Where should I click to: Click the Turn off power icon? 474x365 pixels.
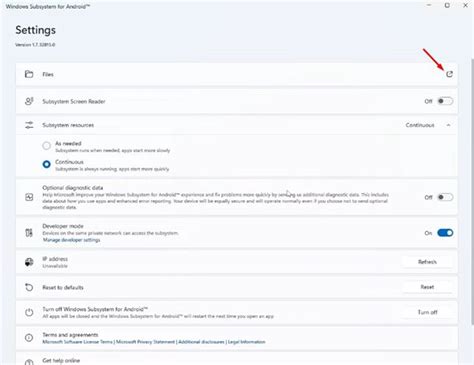coord(29,312)
